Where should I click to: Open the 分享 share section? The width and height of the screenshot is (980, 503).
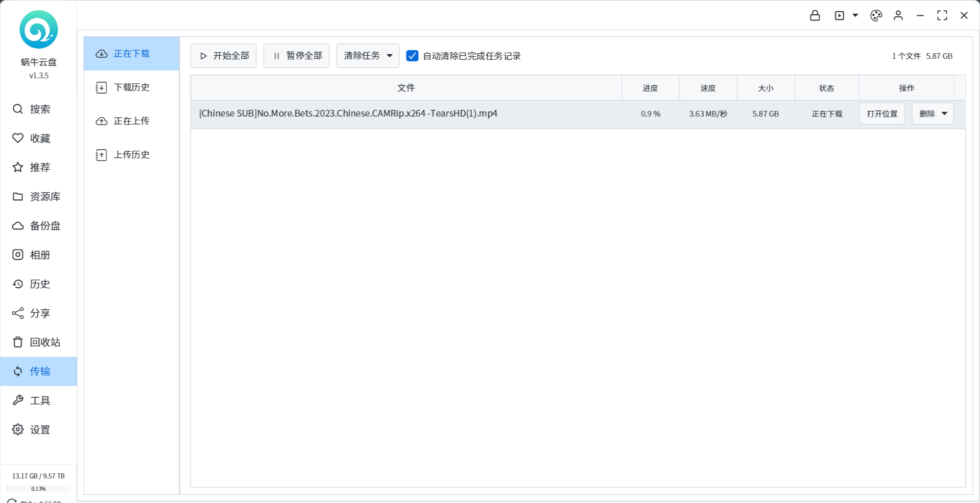[38, 313]
